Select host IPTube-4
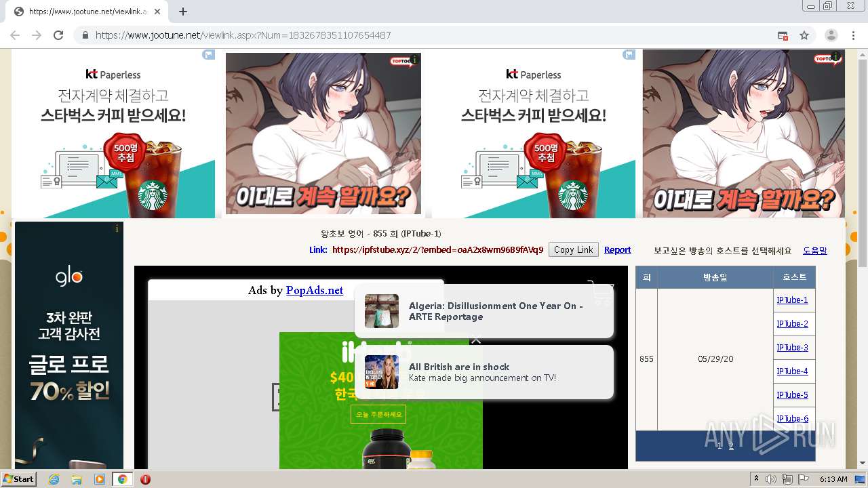The height and width of the screenshot is (488, 868). 792,371
